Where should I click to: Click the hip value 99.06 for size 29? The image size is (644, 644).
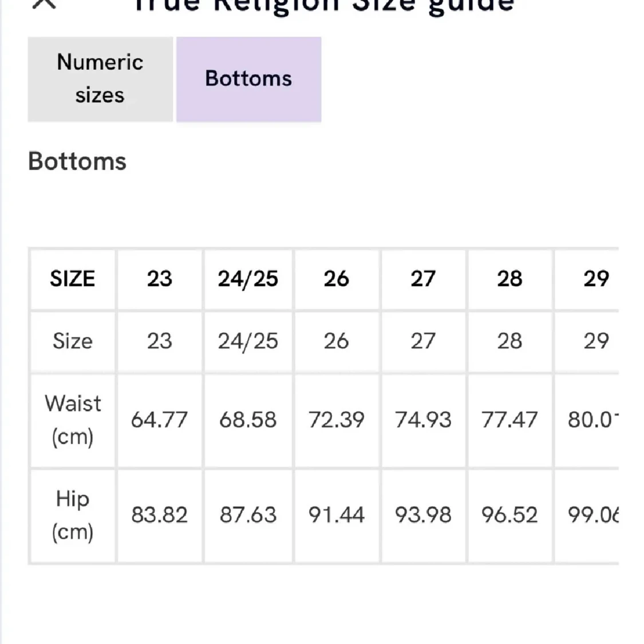[597, 515]
